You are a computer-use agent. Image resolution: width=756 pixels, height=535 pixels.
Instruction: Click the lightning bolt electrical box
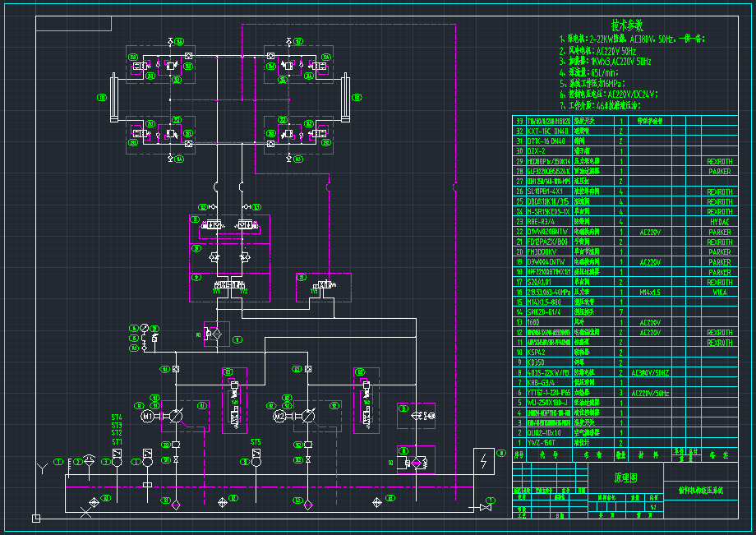483,461
